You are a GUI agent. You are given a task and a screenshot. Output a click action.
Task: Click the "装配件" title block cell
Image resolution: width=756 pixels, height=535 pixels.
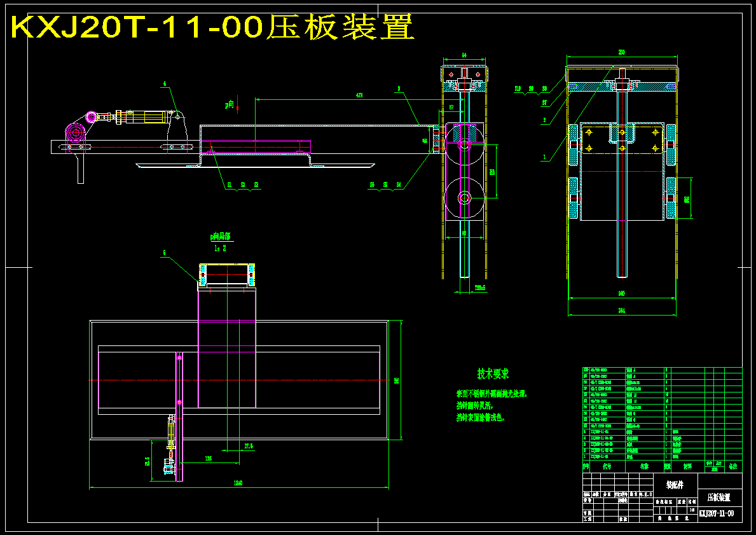675,485
